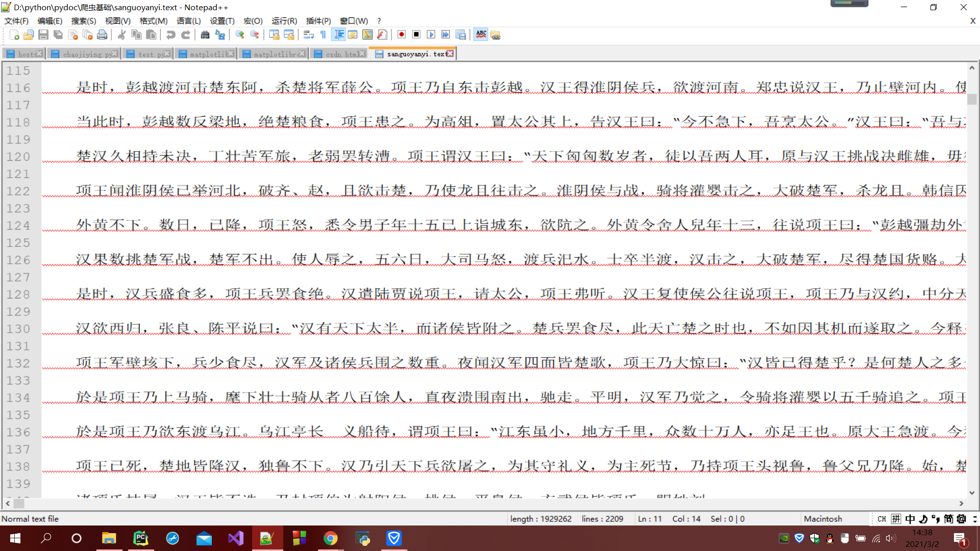Click the horizontal scrollbar thumb
Image resolution: width=980 pixels, height=551 pixels.
19,504
